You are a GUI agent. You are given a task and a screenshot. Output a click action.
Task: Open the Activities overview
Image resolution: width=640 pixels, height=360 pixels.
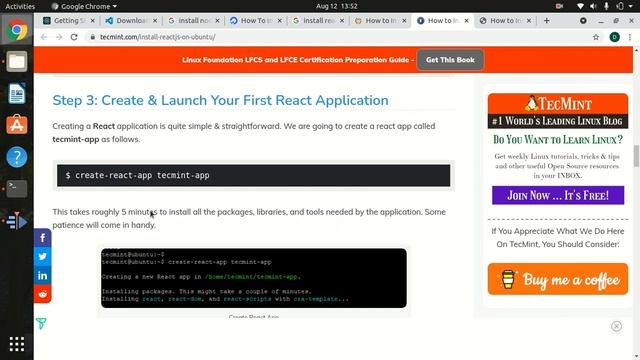pyautogui.click(x=20, y=6)
